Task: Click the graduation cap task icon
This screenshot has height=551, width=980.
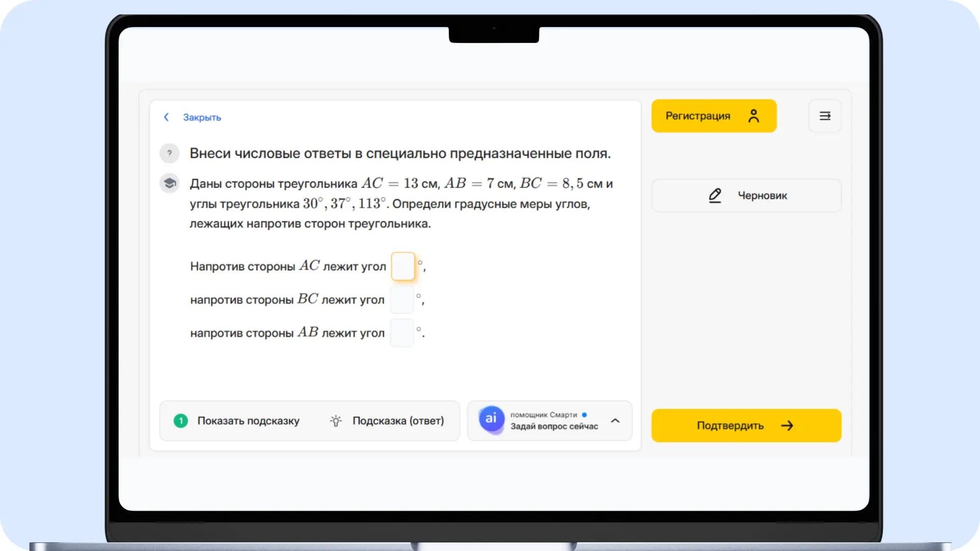Action: tap(169, 183)
